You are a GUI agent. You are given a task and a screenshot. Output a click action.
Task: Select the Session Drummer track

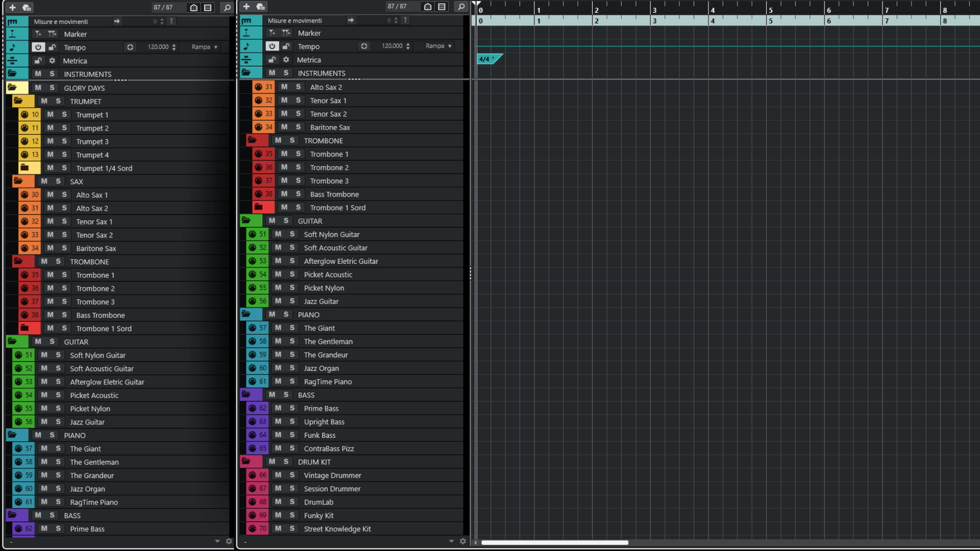click(332, 489)
